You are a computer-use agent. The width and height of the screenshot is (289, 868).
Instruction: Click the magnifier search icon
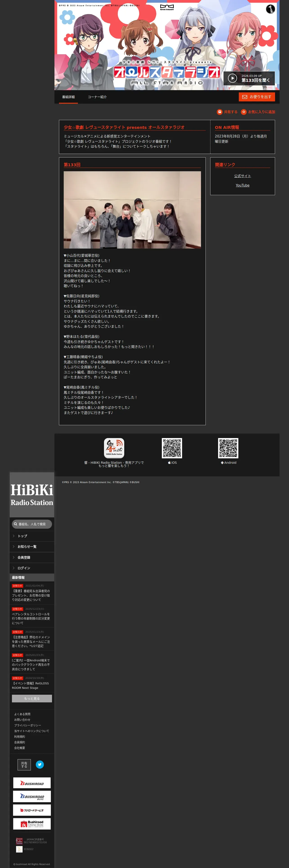(16, 524)
